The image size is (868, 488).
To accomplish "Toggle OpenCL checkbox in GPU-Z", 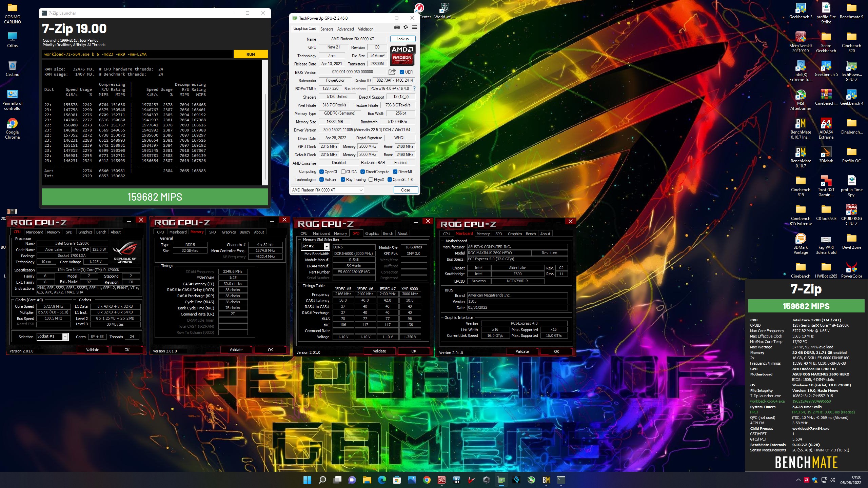I will pyautogui.click(x=321, y=172).
